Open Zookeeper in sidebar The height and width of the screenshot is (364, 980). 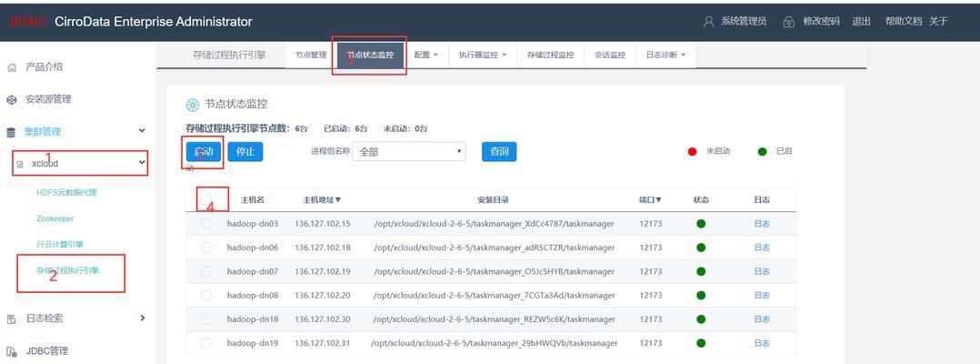pos(55,219)
